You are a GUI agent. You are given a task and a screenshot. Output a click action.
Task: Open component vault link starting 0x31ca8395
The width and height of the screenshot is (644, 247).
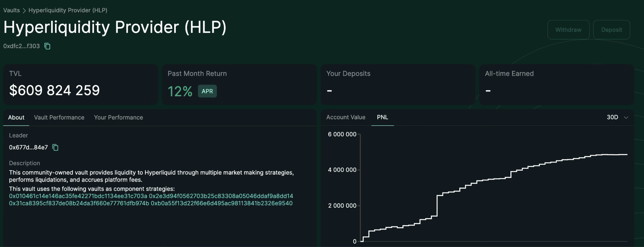click(79, 203)
